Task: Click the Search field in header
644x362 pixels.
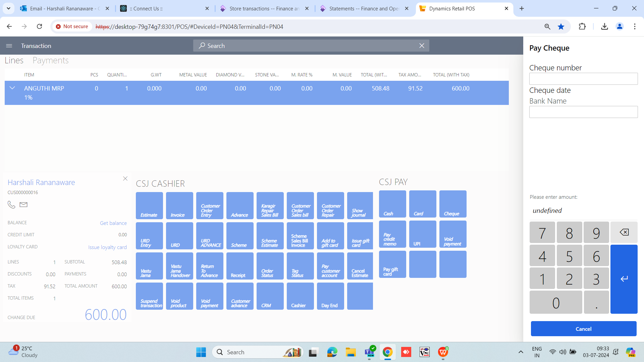Action: (x=311, y=46)
